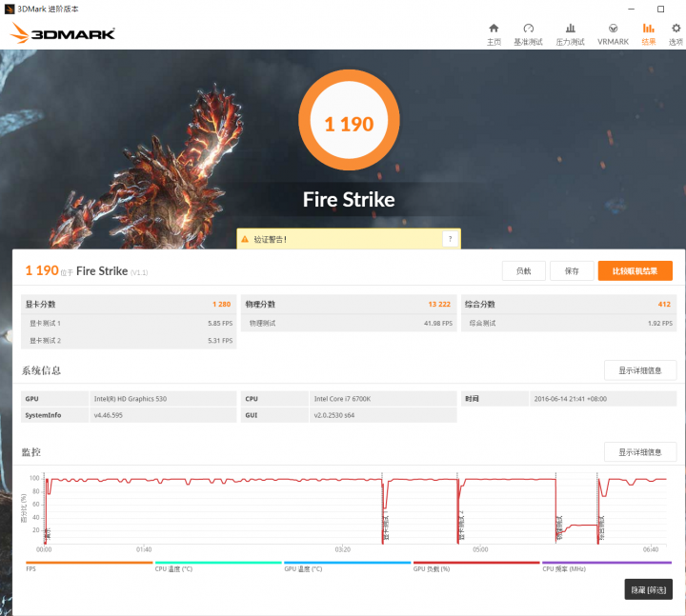Click the validation warning triangle icon
Viewport: 686px width, 616px height.
click(245, 239)
